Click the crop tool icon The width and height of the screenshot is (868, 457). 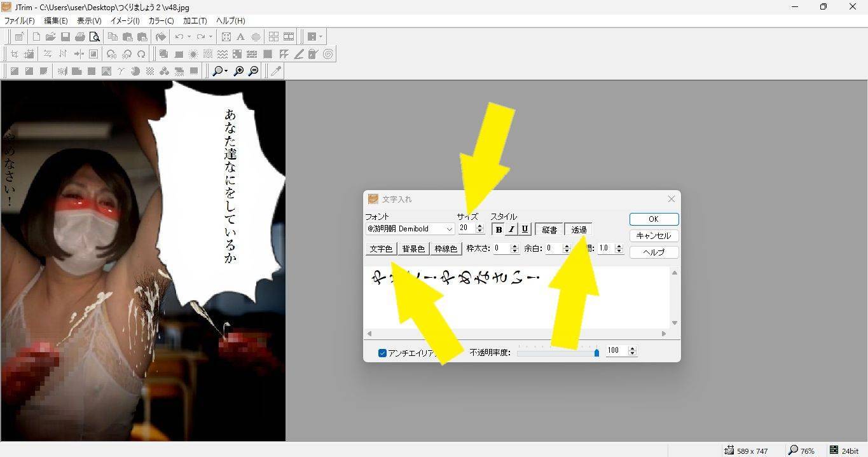point(14,54)
